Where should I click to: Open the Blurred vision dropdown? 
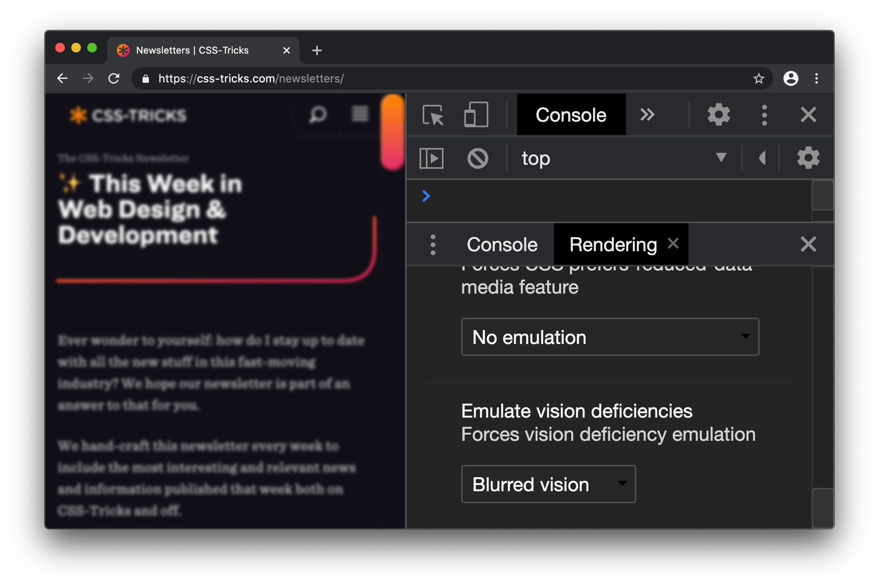tap(548, 484)
